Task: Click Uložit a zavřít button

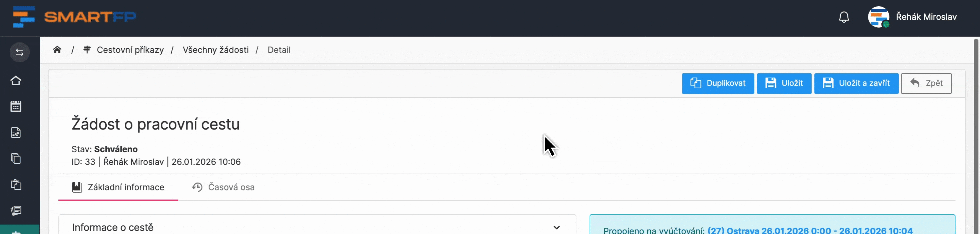Action: pos(856,83)
